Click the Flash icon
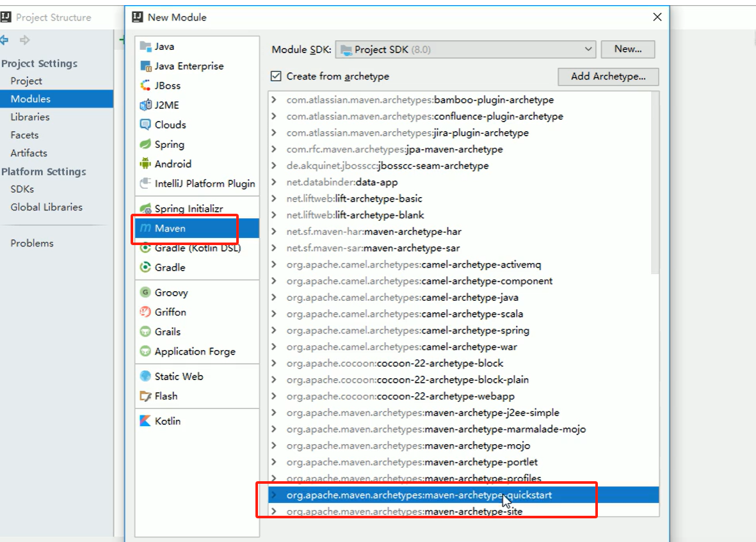The image size is (756, 542). [145, 396]
